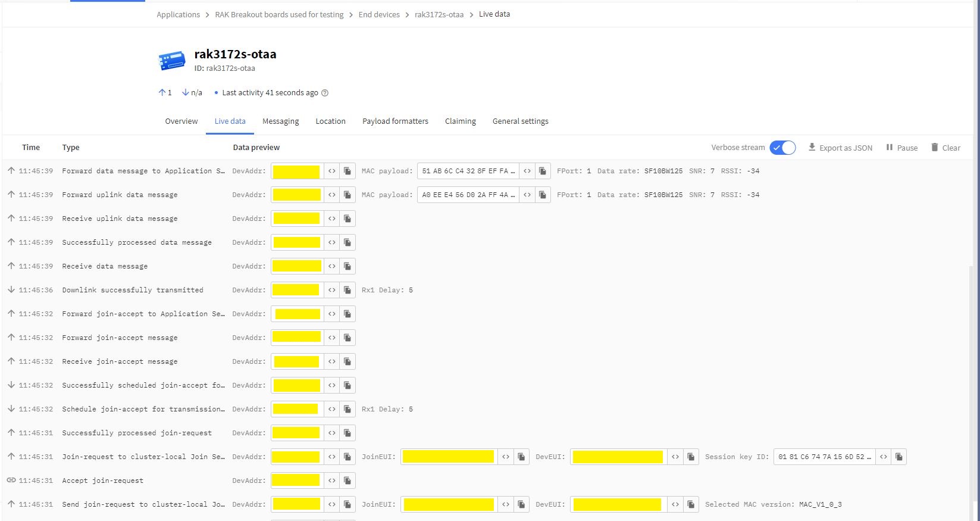This screenshot has height=521, width=980.
Task: Copy MAC payload of Forward uplink data message
Action: [x=543, y=195]
